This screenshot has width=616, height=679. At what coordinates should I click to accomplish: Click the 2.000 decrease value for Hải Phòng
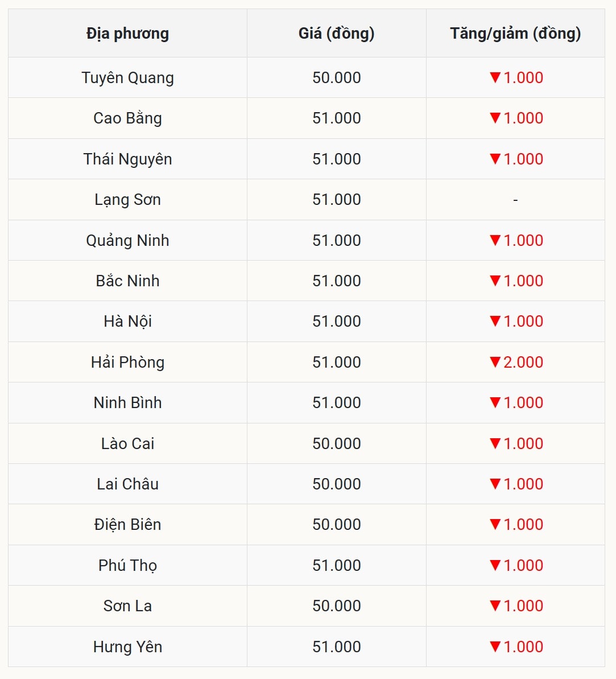click(523, 362)
